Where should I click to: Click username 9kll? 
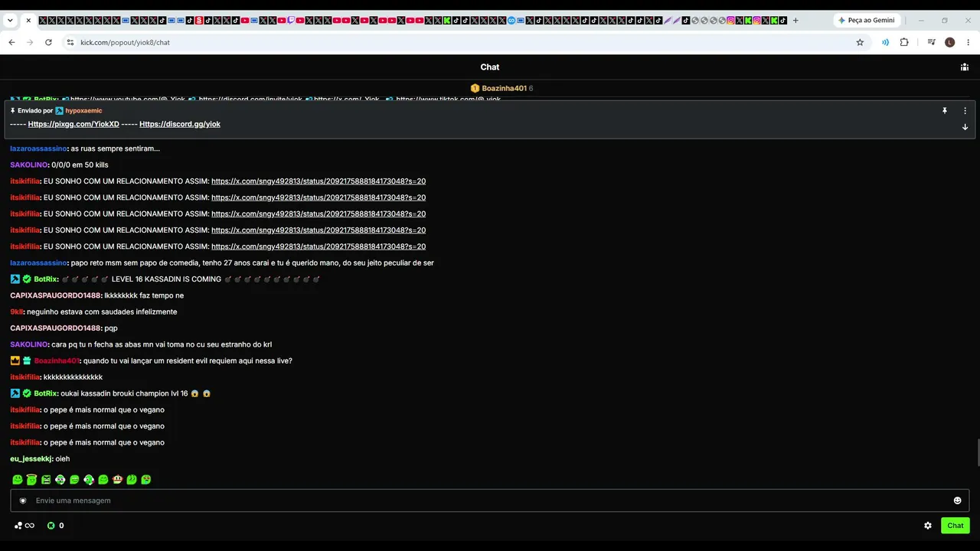pyautogui.click(x=17, y=312)
